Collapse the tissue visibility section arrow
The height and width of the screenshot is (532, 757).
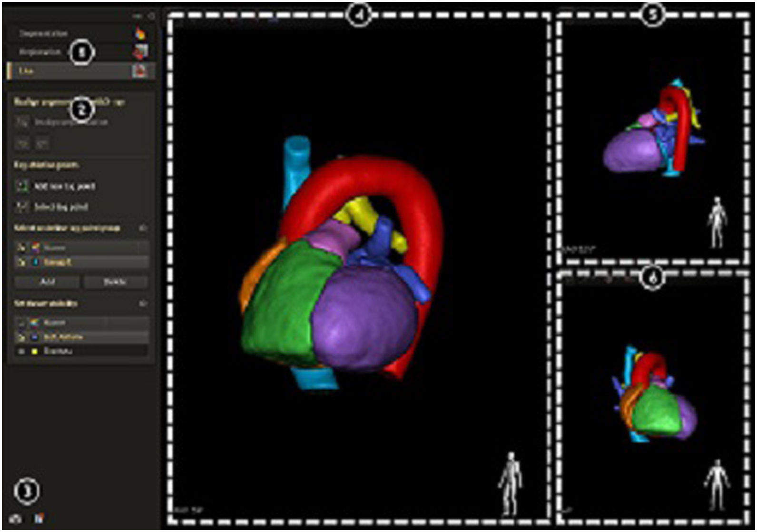tap(143, 304)
